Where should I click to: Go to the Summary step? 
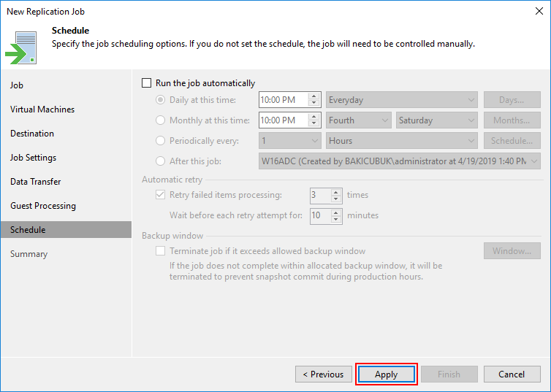pyautogui.click(x=28, y=254)
